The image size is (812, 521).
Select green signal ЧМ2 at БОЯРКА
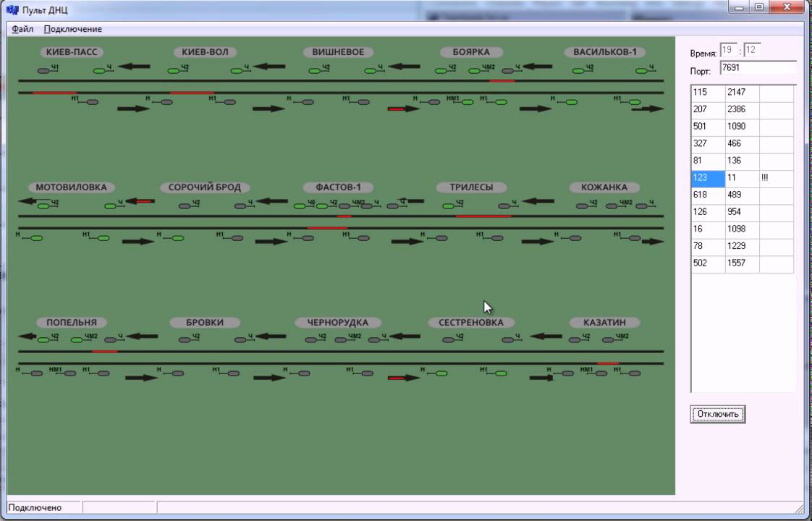[x=475, y=70]
